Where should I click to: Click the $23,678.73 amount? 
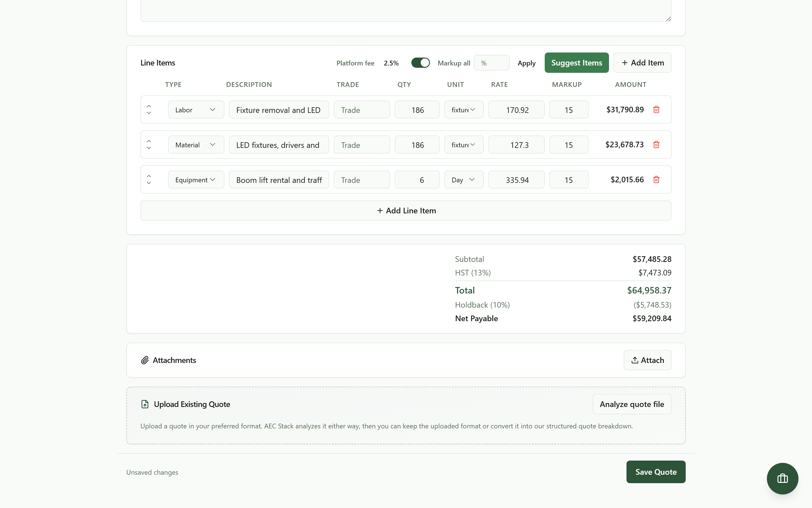tap(624, 144)
